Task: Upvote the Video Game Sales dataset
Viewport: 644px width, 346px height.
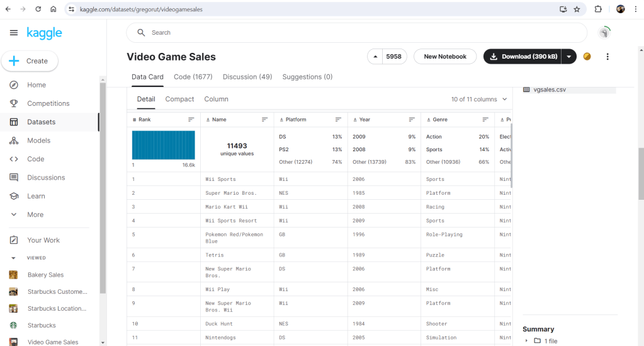Action: point(376,57)
